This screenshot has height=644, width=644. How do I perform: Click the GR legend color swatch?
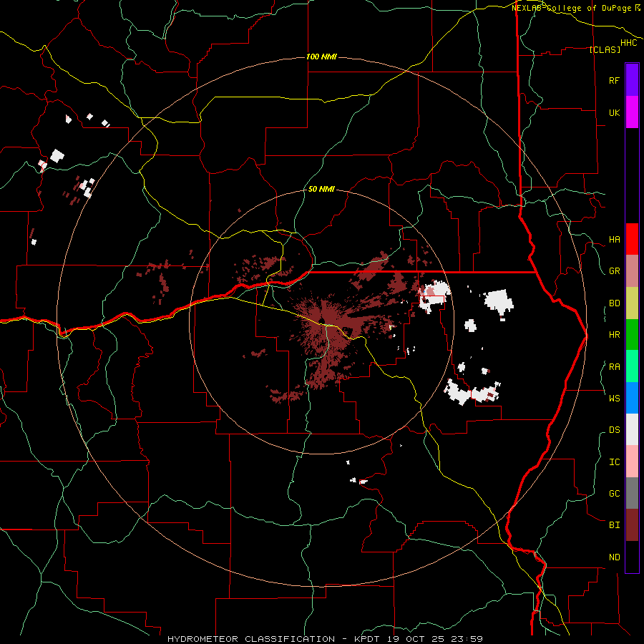[632, 270]
